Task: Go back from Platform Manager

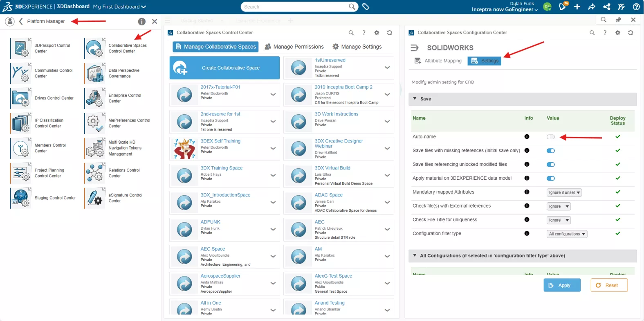Action: click(x=21, y=21)
